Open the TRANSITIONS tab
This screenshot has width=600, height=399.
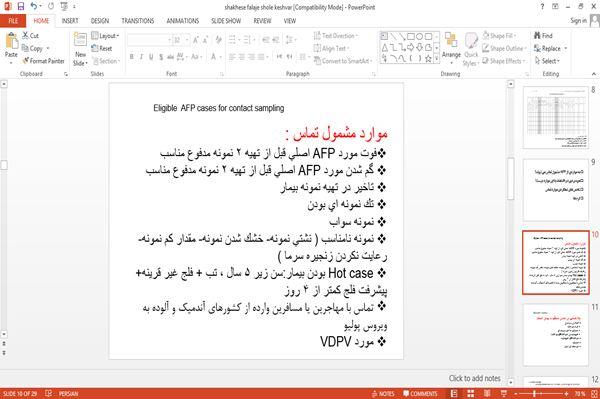pyautogui.click(x=137, y=21)
